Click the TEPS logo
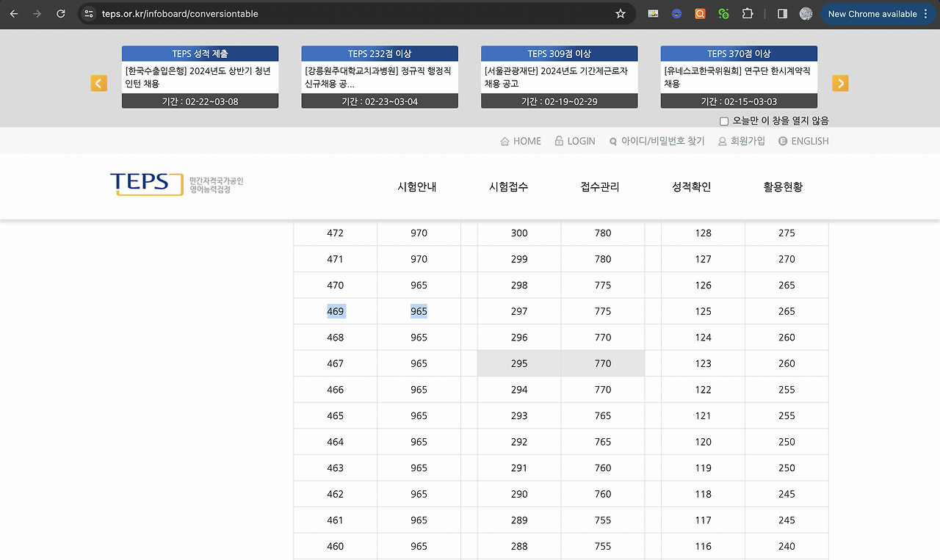The width and height of the screenshot is (940, 560). click(146, 186)
